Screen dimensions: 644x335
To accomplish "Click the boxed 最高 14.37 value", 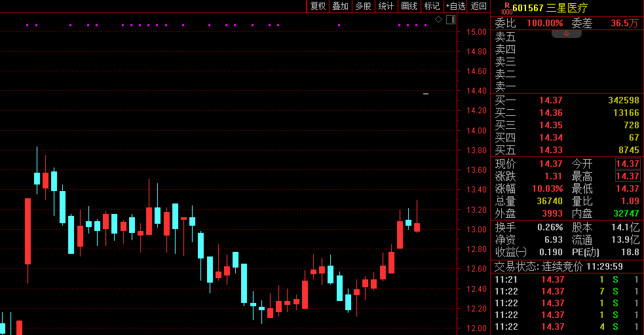I will tap(628, 176).
